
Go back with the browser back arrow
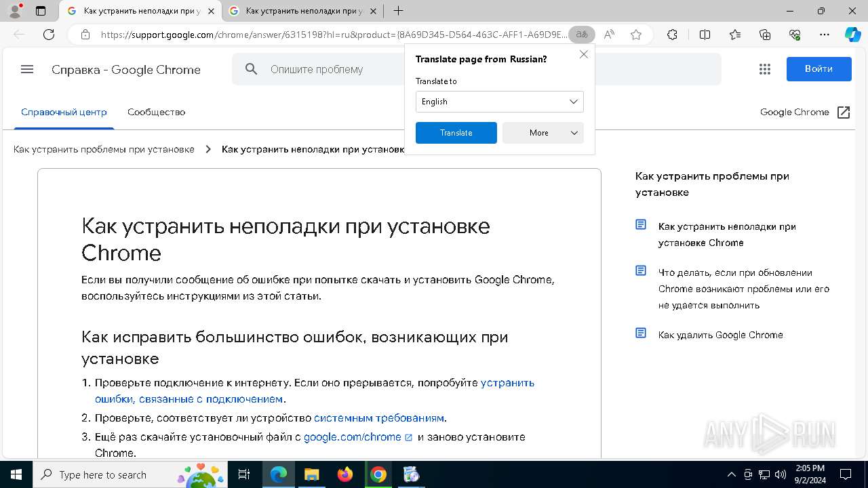tap(19, 35)
